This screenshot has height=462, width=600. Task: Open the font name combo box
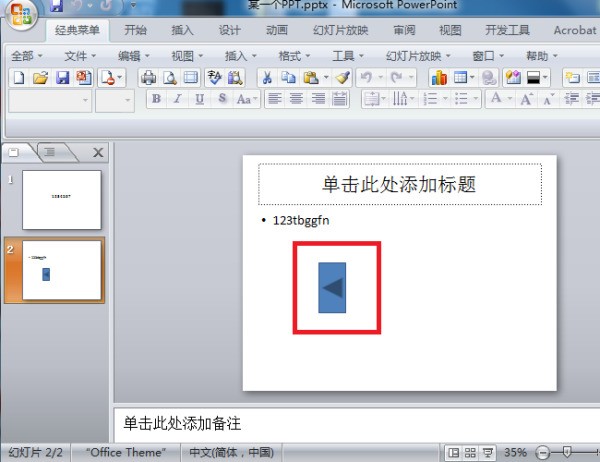(x=50, y=101)
